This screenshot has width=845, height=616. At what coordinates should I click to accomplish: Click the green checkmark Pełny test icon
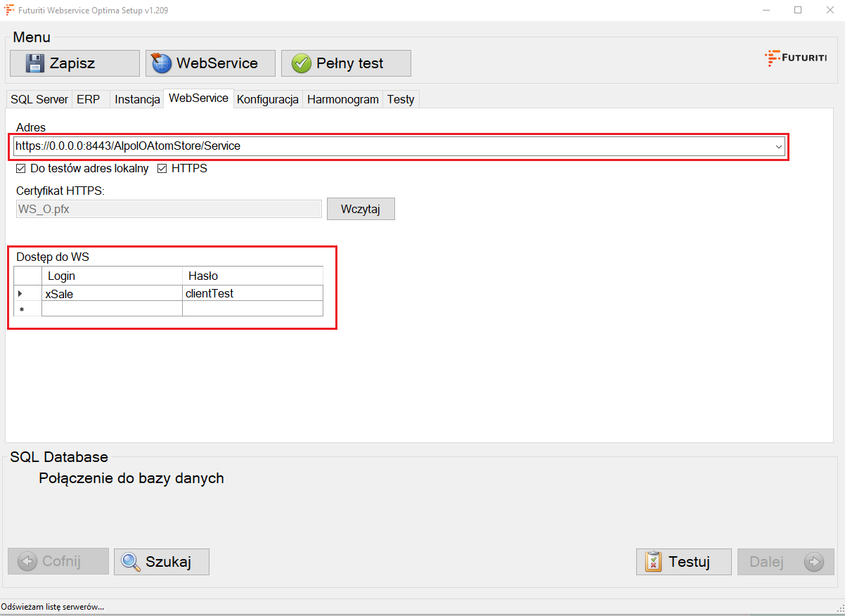coord(301,63)
